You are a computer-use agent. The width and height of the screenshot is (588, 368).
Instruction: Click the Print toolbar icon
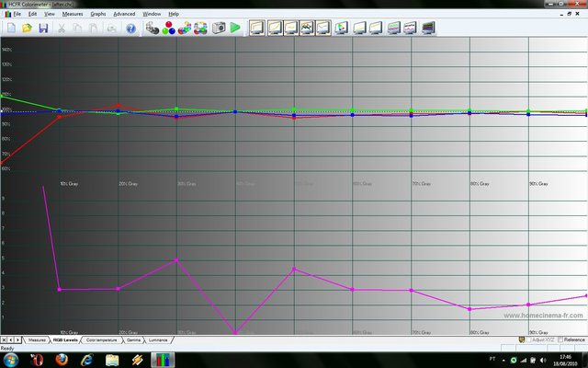pyautogui.click(x=111, y=28)
